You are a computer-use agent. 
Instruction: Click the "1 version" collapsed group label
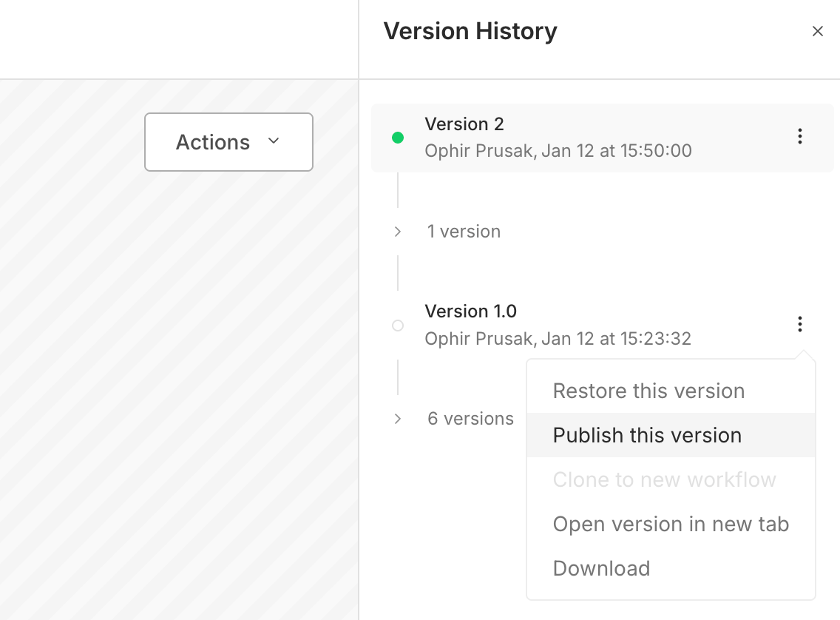pyautogui.click(x=464, y=232)
